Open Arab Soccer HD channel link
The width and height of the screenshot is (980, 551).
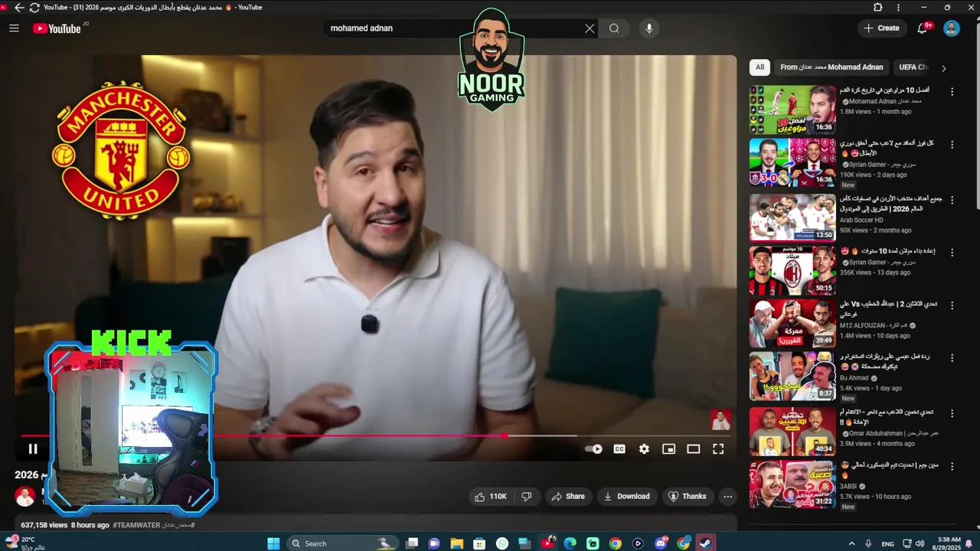(x=861, y=220)
